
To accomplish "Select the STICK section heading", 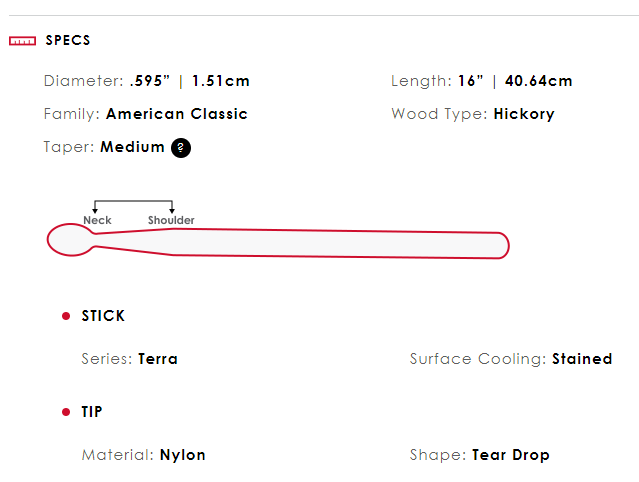I will point(103,316).
